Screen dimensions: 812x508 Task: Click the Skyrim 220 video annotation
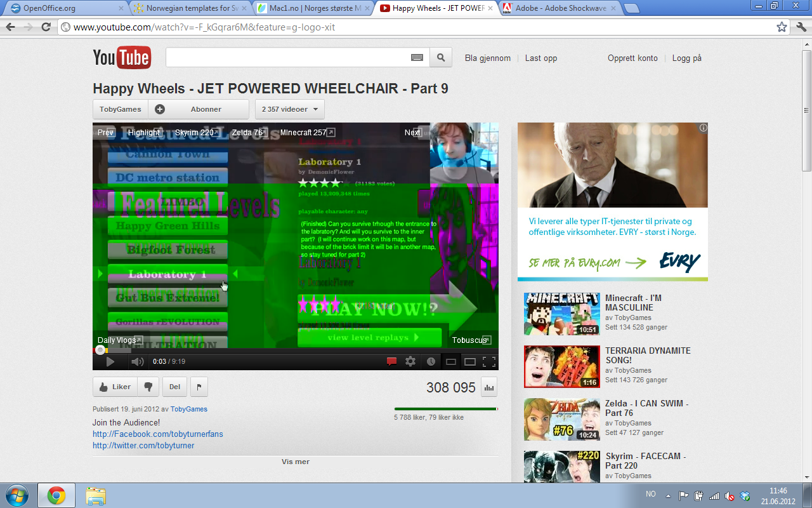click(197, 133)
